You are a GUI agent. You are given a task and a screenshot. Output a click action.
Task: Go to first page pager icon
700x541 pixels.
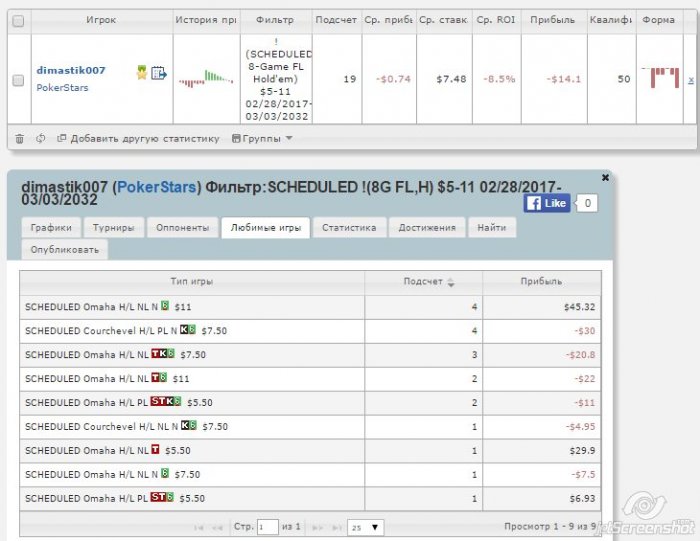pos(199,528)
